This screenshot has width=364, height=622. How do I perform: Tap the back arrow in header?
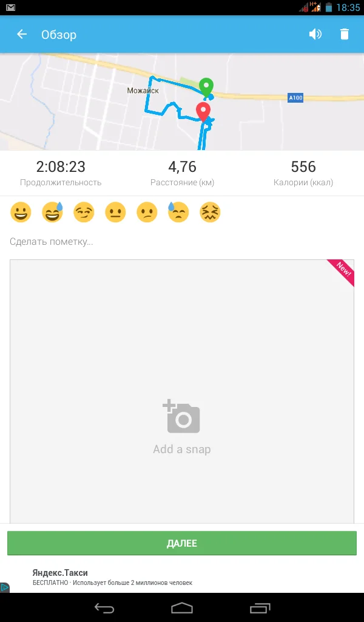coord(22,35)
